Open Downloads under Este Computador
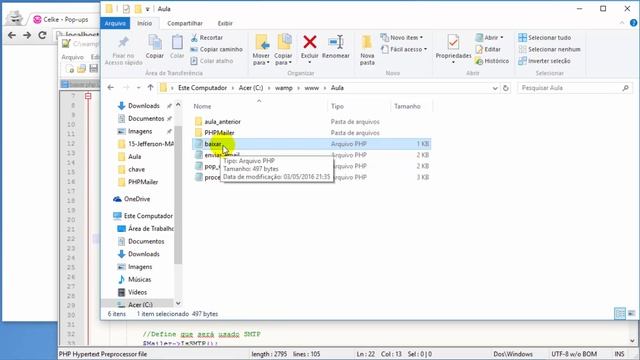This screenshot has width=640, height=360. (144, 254)
